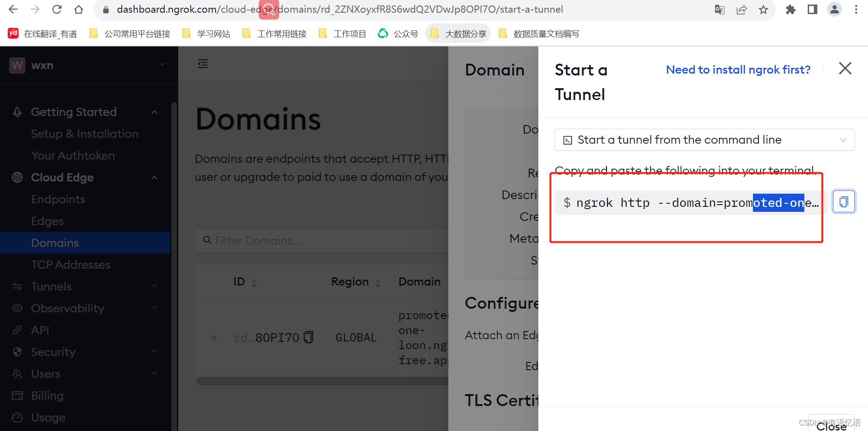Copy the ngrok command with clipboard icon
868x431 pixels.
pos(844,201)
